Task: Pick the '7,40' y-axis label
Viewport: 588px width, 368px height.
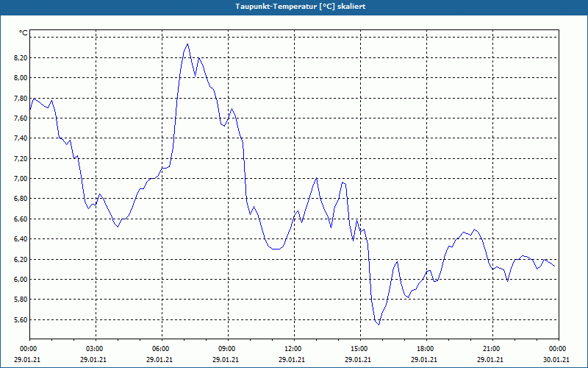Action: coord(21,138)
